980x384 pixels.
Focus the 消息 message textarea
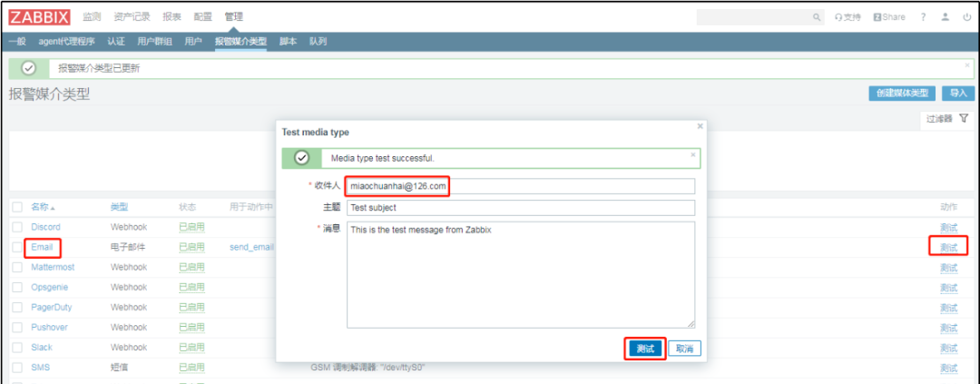tap(521, 274)
